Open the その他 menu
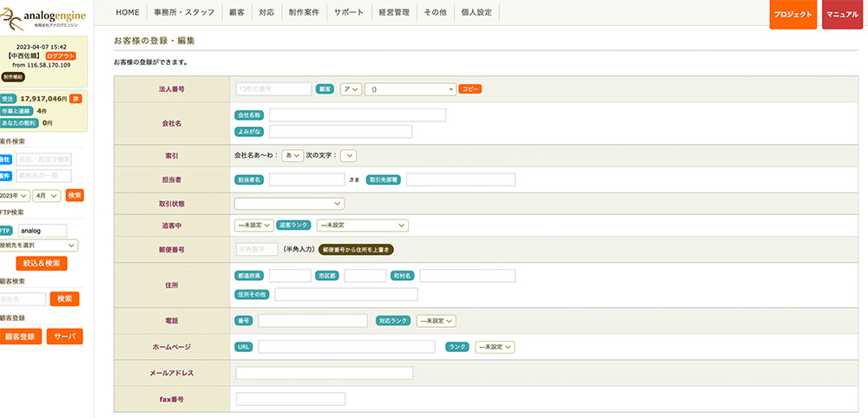The width and height of the screenshot is (868, 418). [x=435, y=12]
